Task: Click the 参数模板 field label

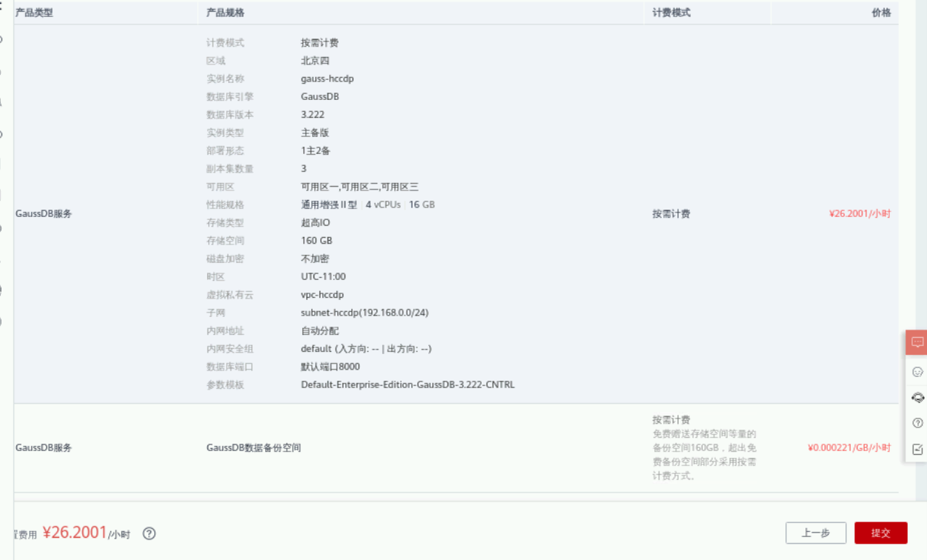Action: coord(225,384)
